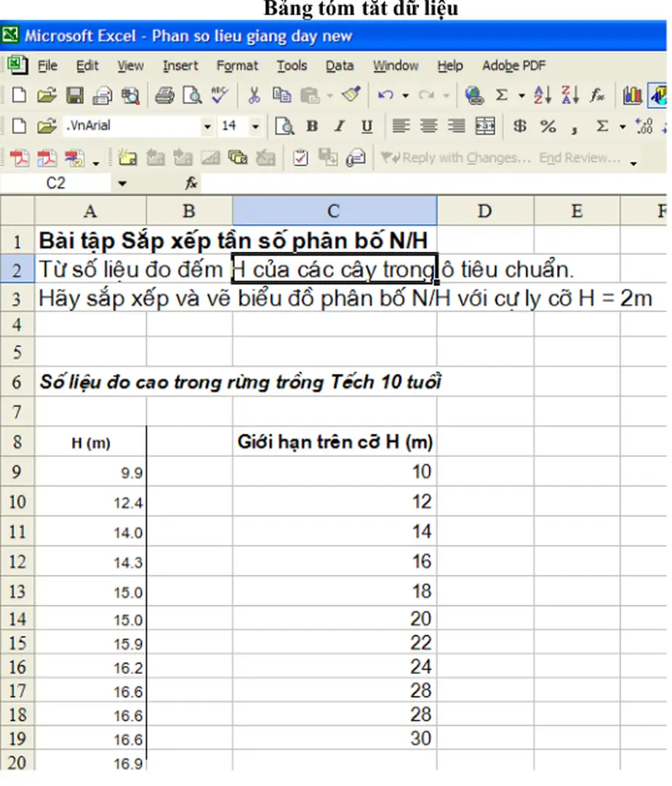
Task: Expand the font size 14 dropdown
Action: [x=255, y=127]
